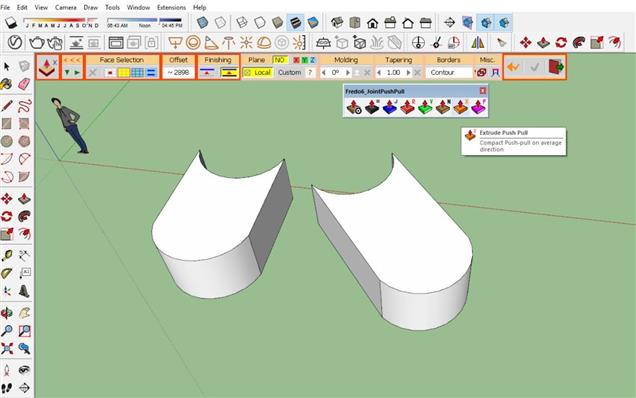Click the Iso view house icon

click(x=337, y=22)
